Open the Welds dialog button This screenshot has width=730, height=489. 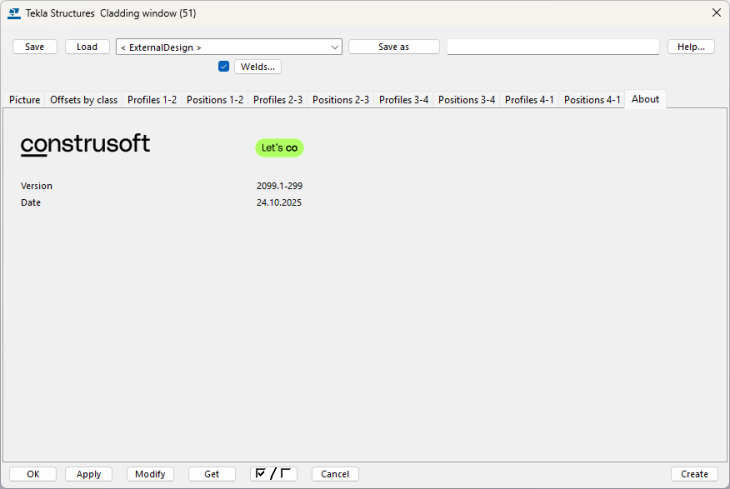258,67
